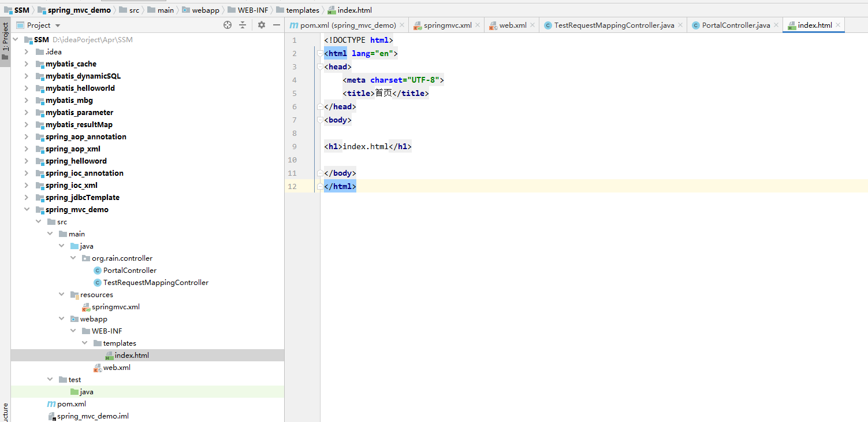Click the locate/scroll from source icon
This screenshot has height=422, width=868.
228,25
